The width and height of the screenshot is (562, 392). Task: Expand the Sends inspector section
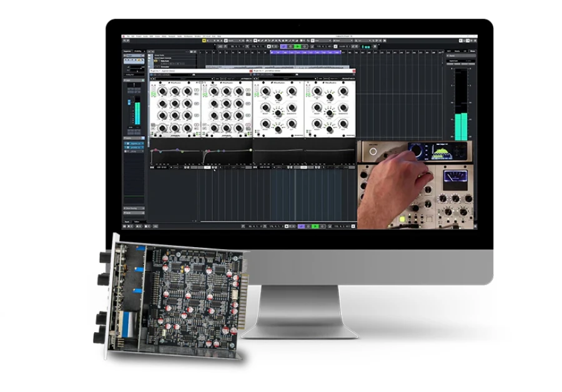134,213
